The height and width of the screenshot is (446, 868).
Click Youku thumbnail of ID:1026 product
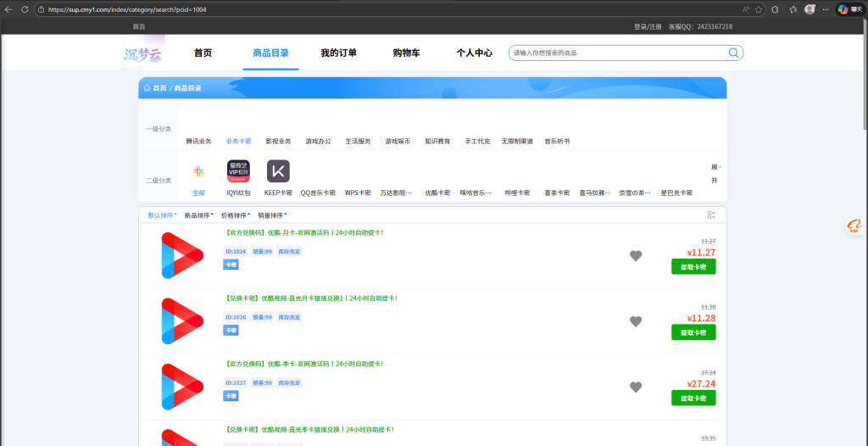(183, 321)
